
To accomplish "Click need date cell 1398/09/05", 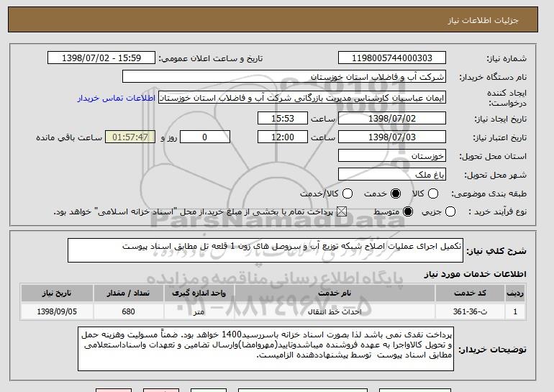I will pyautogui.click(x=57, y=311).
